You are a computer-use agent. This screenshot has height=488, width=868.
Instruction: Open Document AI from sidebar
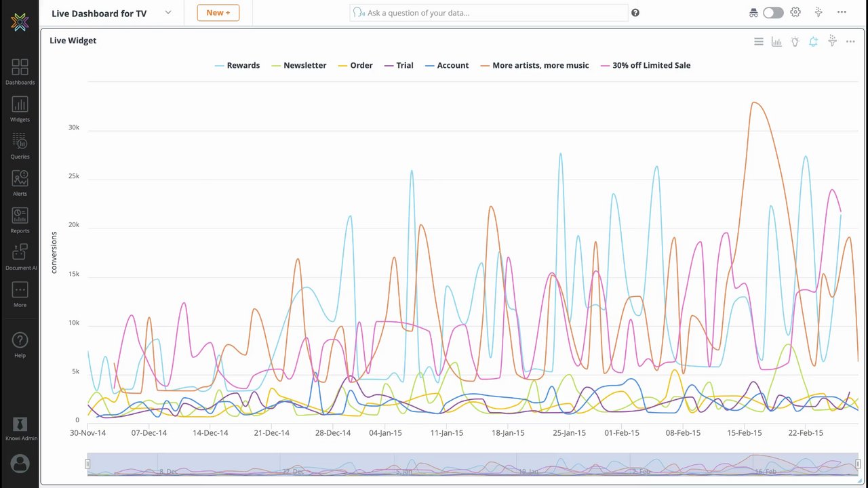pos(20,257)
